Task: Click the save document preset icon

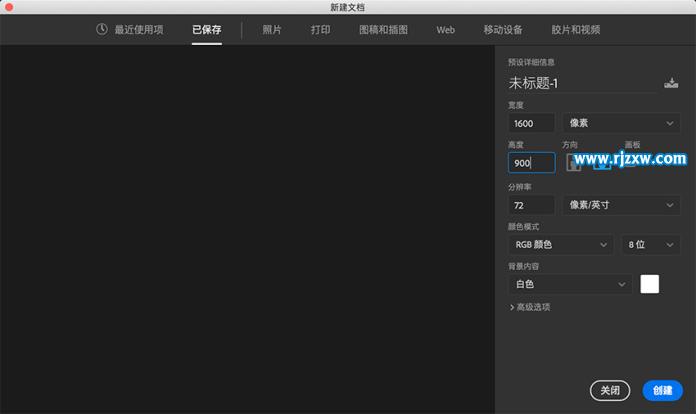Action: tap(671, 83)
